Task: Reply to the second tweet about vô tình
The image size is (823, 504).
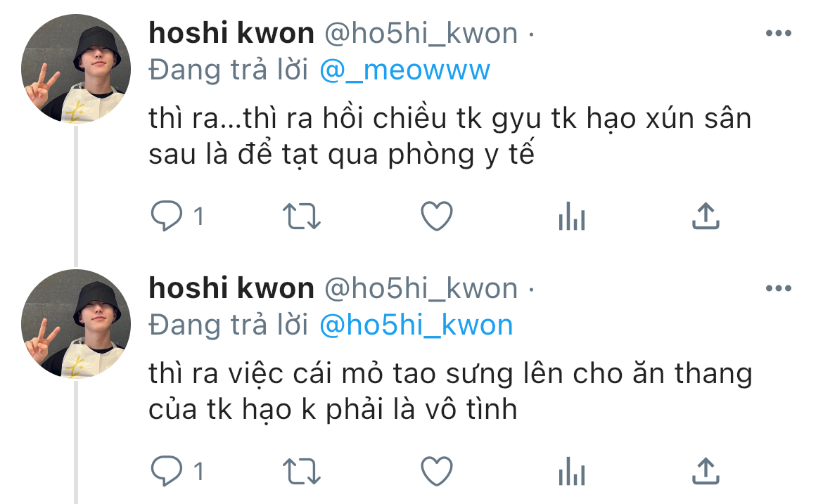Action: tap(167, 471)
